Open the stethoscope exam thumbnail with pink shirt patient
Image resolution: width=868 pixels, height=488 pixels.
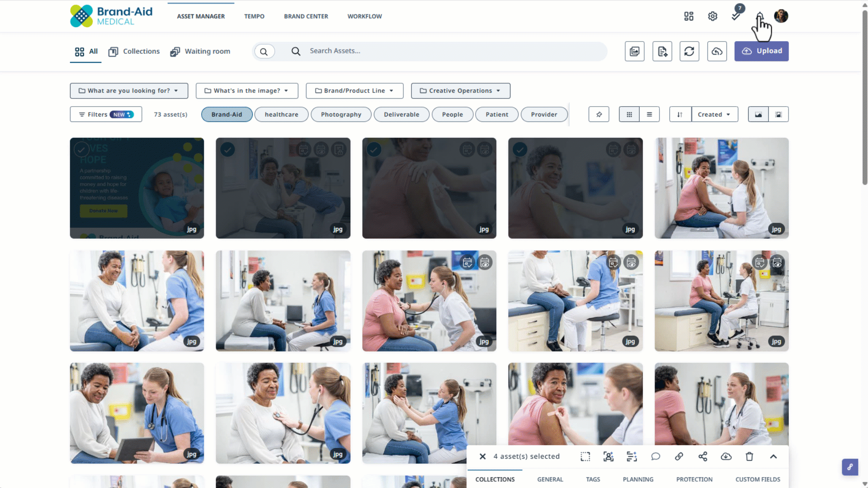click(x=429, y=301)
